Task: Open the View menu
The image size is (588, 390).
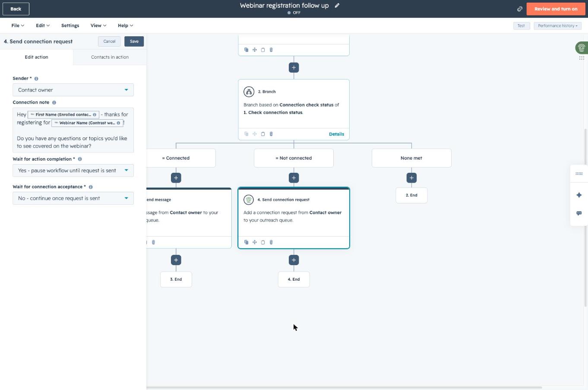Action: tap(98, 25)
